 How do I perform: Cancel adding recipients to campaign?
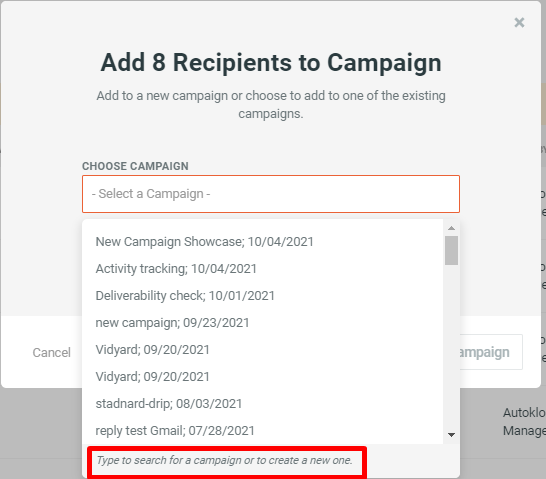(x=52, y=353)
